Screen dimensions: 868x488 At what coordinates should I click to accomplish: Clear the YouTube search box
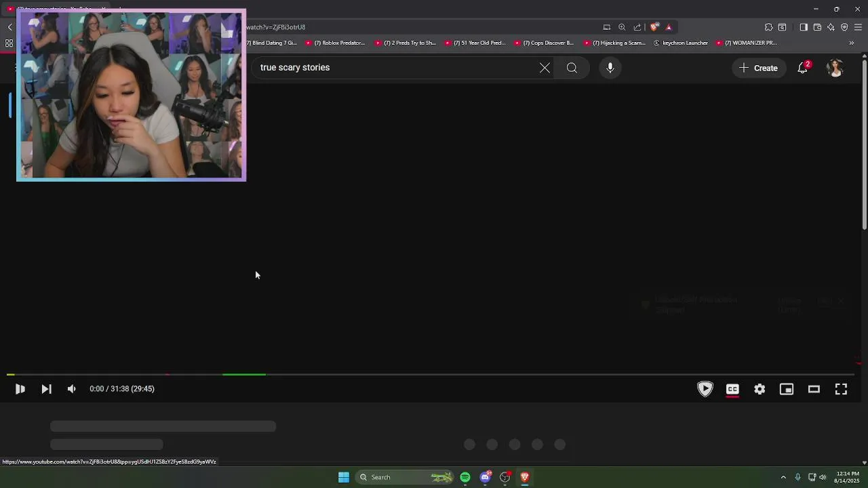coord(545,68)
